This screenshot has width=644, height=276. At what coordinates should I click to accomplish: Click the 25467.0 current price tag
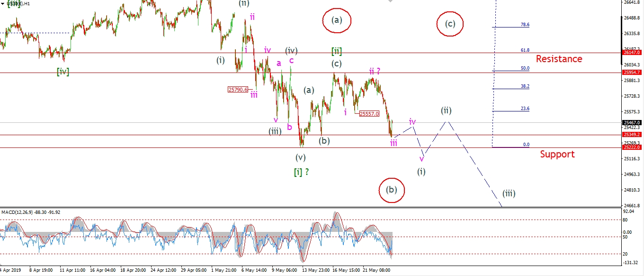pos(632,122)
